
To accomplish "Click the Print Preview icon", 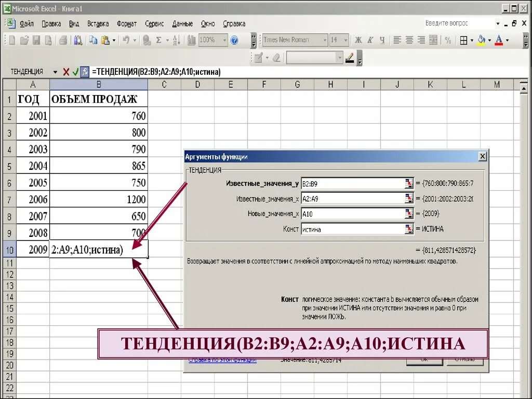I will [x=78, y=41].
